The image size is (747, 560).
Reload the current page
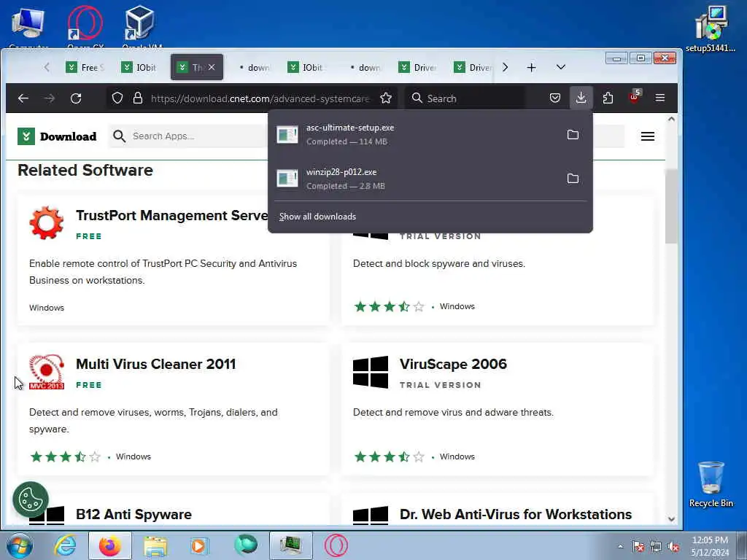click(x=76, y=98)
